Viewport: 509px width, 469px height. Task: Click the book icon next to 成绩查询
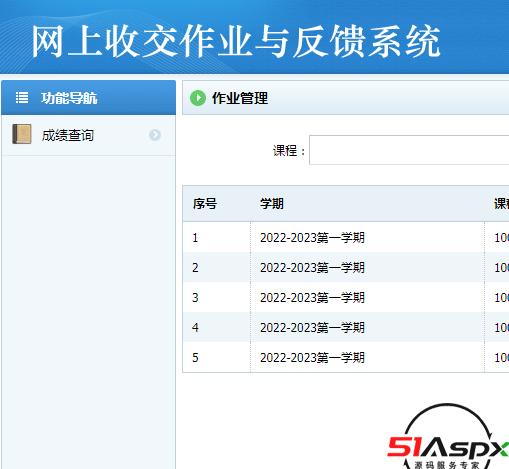coord(22,134)
